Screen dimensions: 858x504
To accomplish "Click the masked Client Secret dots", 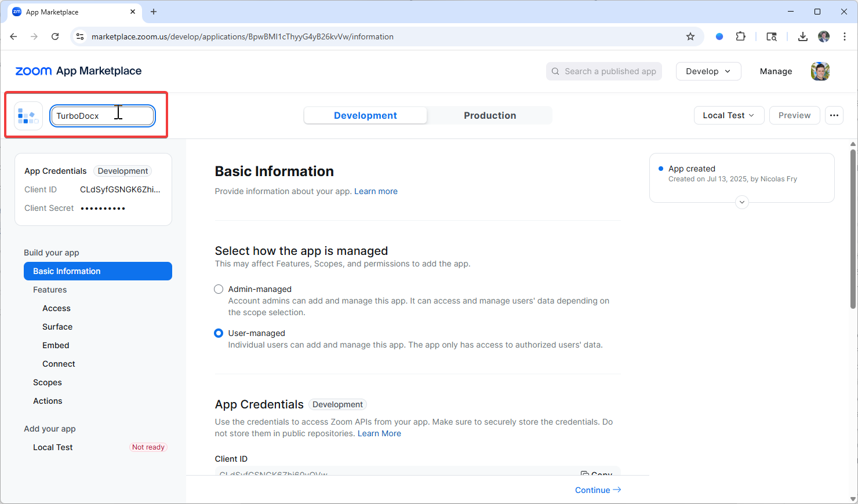I will [103, 208].
